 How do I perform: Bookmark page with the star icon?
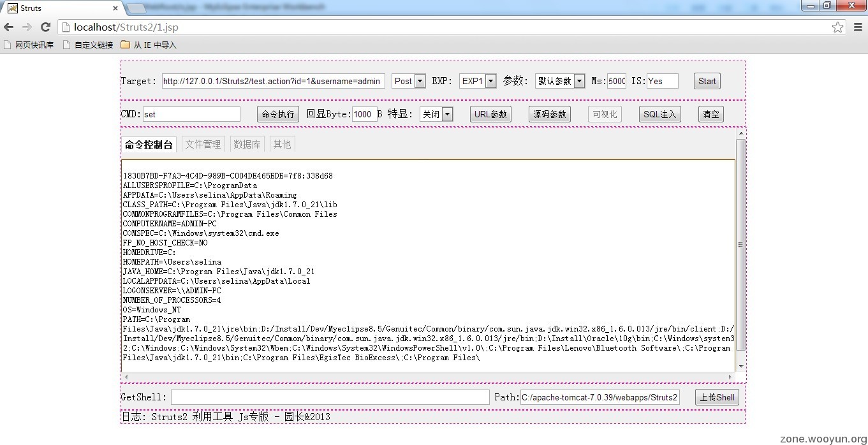pos(837,27)
